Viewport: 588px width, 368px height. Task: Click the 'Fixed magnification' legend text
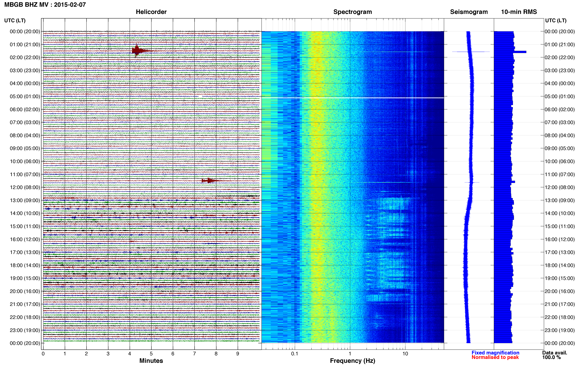point(495,353)
